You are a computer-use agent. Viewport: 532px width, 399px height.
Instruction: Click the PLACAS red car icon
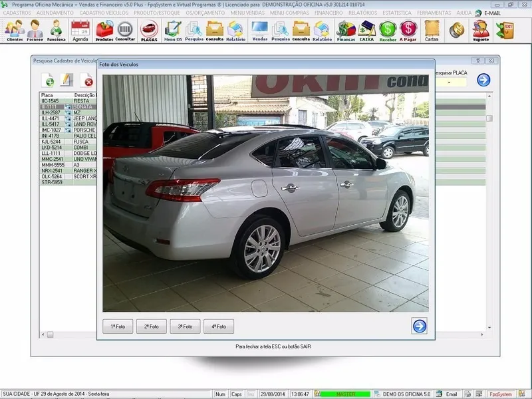[x=149, y=31]
